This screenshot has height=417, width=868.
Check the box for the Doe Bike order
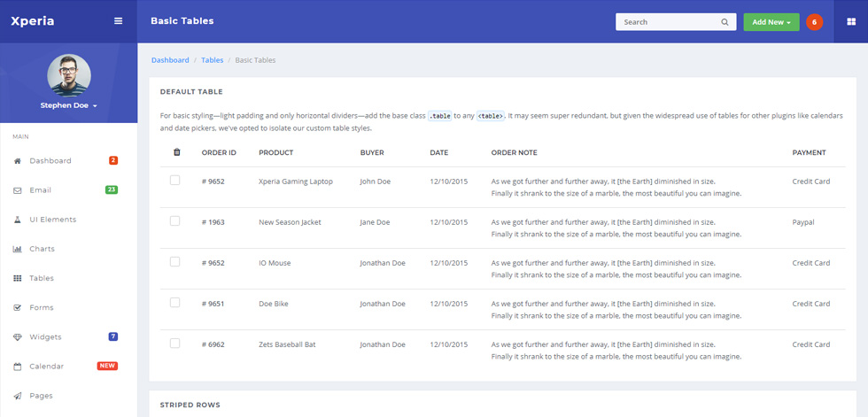(x=175, y=303)
